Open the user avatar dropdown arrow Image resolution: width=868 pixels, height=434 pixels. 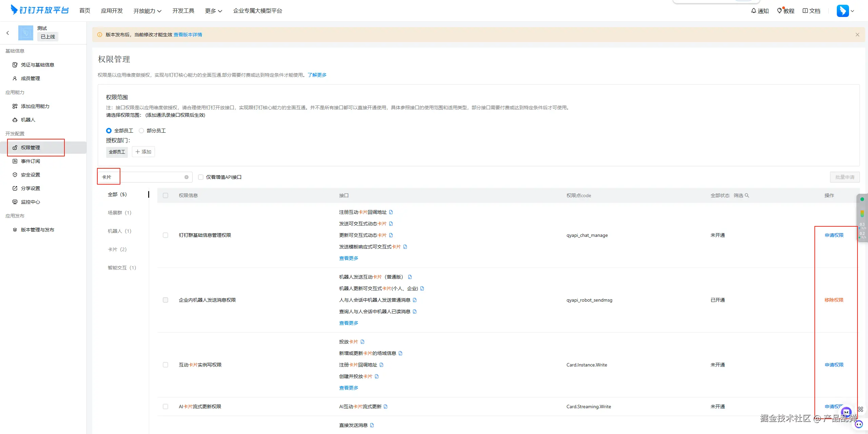852,11
